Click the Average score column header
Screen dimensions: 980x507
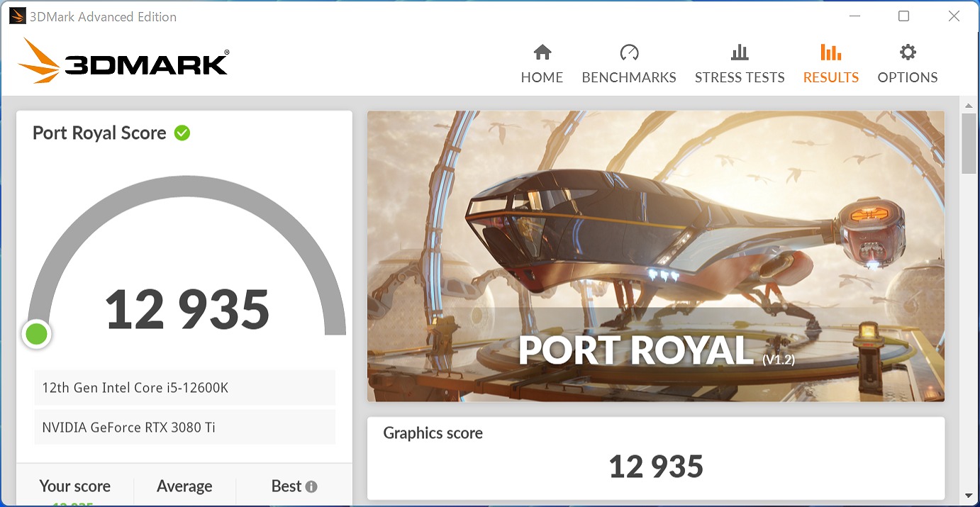click(x=184, y=486)
